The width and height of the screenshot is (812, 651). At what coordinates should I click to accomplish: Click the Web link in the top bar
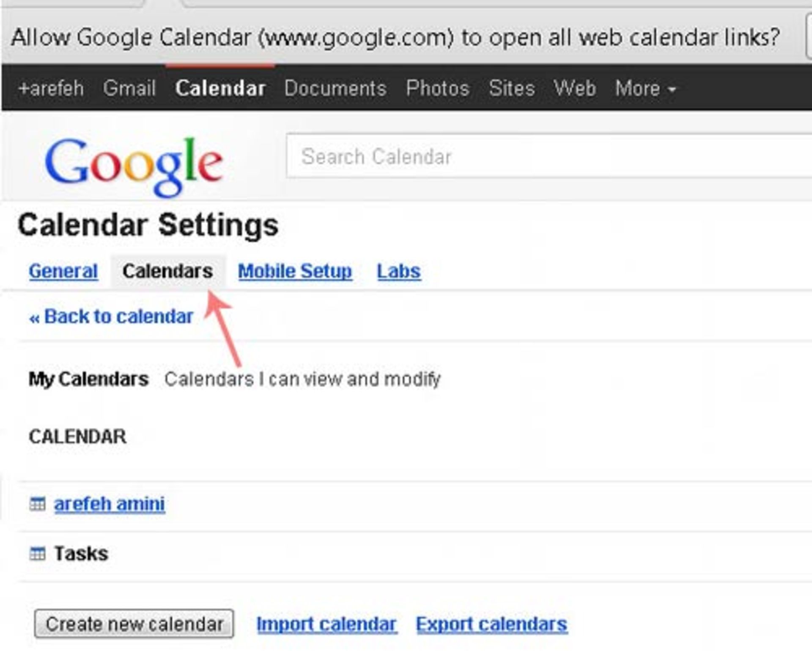575,89
